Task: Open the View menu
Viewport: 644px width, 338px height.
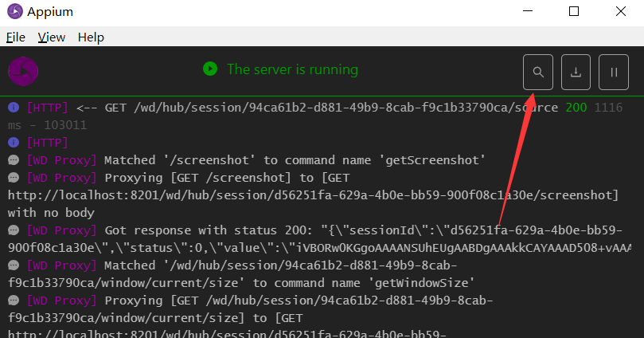Action: [51, 37]
